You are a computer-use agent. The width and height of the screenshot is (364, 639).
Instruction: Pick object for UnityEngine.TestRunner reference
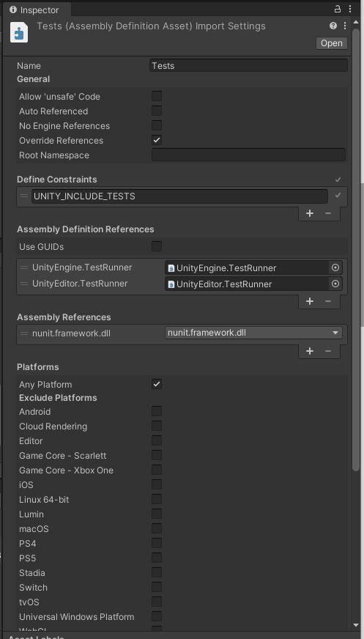pyautogui.click(x=335, y=267)
